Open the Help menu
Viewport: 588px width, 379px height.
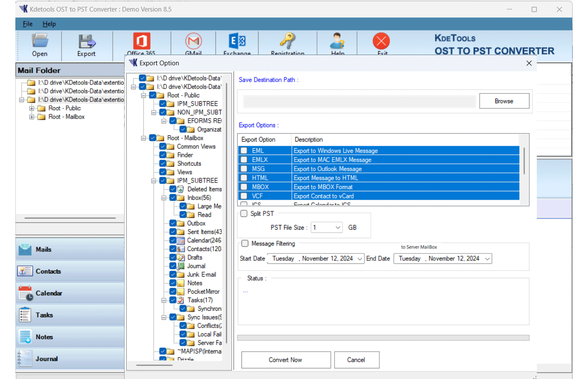[49, 24]
